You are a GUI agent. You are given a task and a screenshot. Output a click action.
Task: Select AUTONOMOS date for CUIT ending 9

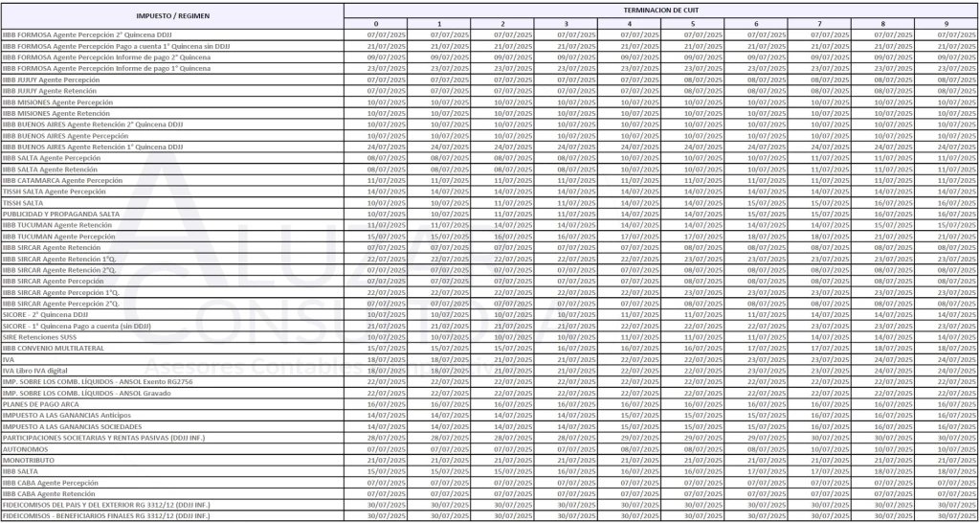pyautogui.click(x=956, y=449)
